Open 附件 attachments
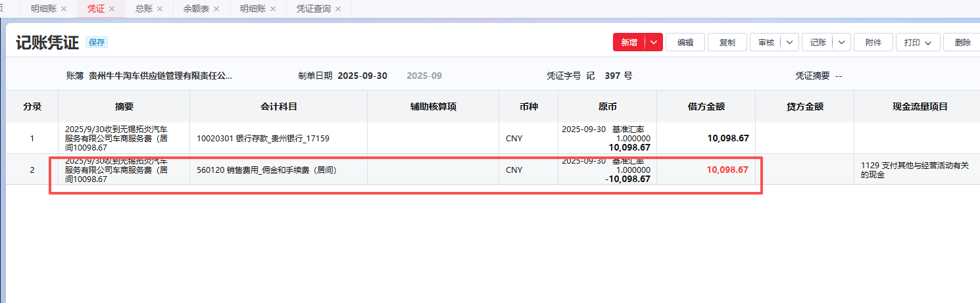This screenshot has width=980, height=303. click(x=873, y=42)
